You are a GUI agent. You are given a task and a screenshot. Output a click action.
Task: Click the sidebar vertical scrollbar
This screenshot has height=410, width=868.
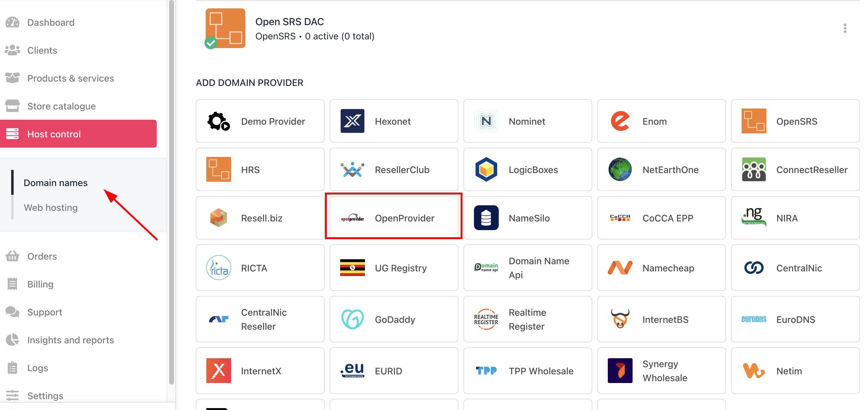(172, 192)
